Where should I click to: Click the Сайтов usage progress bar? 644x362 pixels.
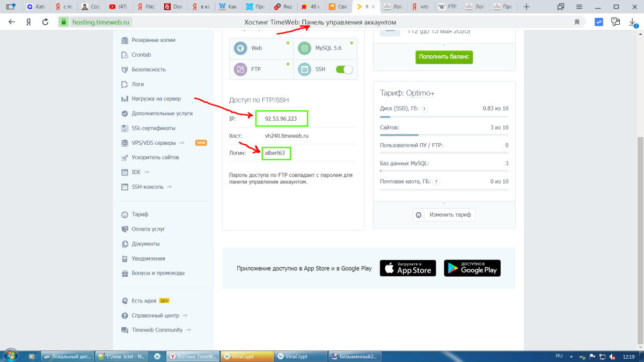click(x=444, y=135)
